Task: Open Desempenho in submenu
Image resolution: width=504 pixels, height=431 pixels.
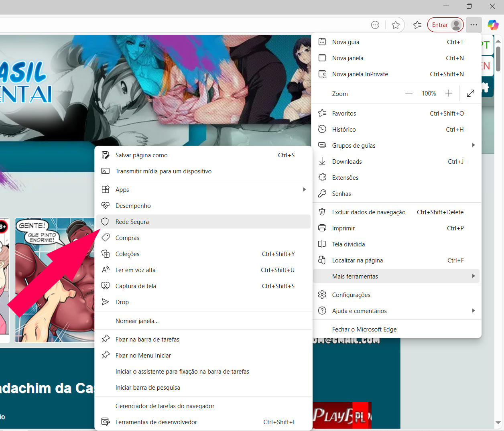Action: 203,206
